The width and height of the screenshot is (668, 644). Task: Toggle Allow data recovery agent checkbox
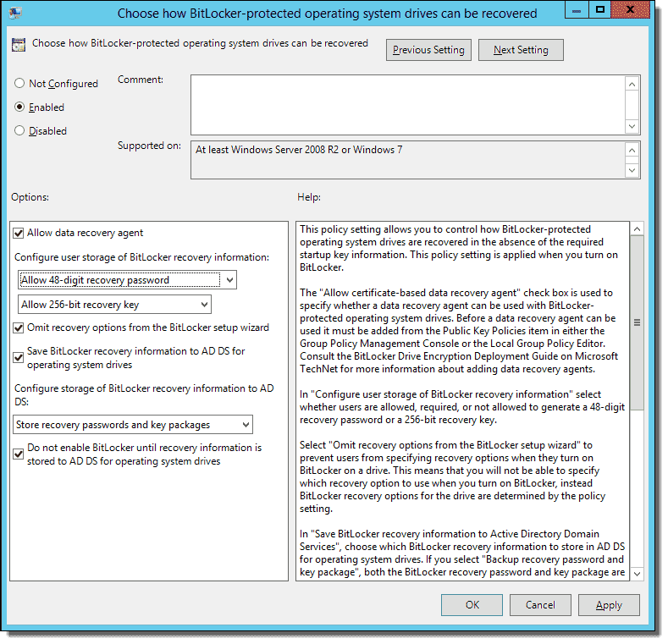click(19, 234)
